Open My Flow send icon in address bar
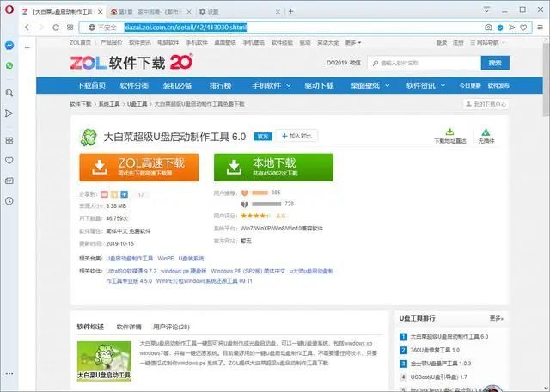 coord(512,27)
